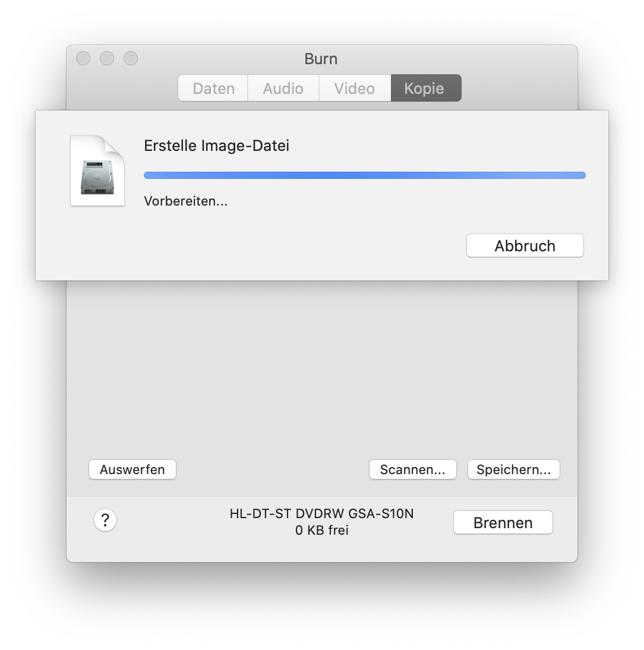The width and height of the screenshot is (644, 650).
Task: Click the "Erstelle Image-Datei" heading
Action: click(x=216, y=146)
